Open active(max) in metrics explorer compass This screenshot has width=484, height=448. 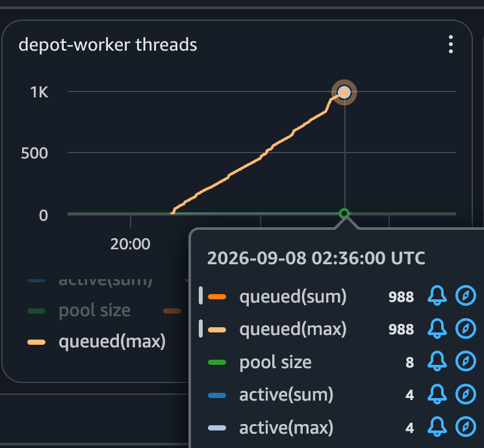[465, 427]
